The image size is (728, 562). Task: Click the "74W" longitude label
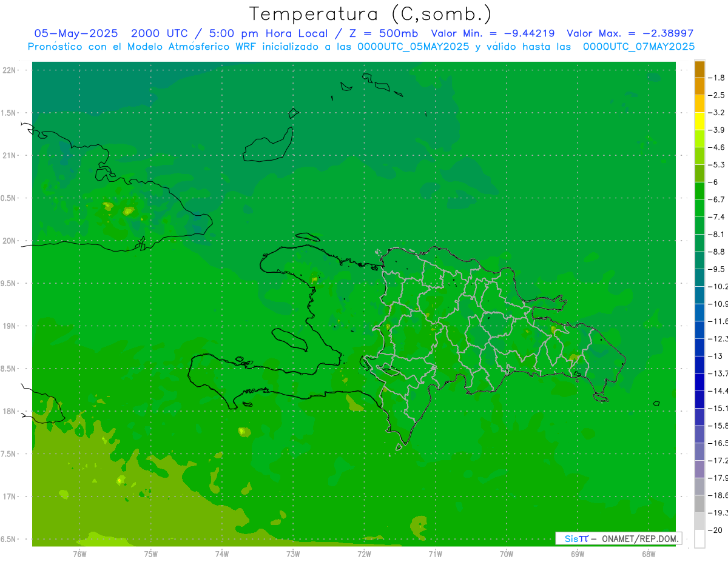click(x=222, y=554)
